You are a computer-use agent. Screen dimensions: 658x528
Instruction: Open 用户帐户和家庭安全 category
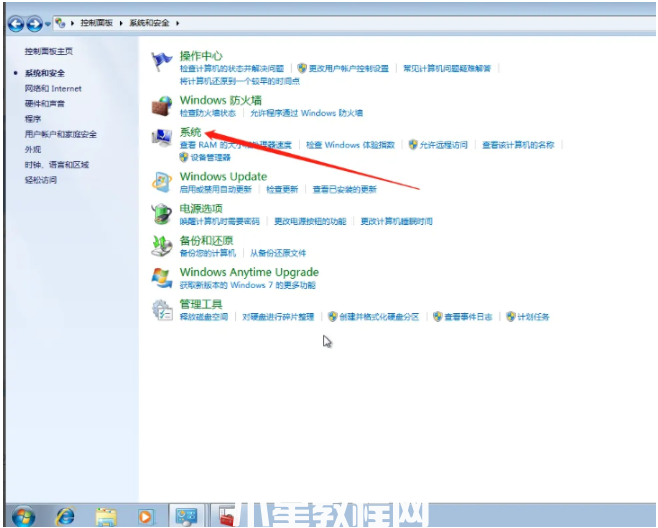click(60, 134)
